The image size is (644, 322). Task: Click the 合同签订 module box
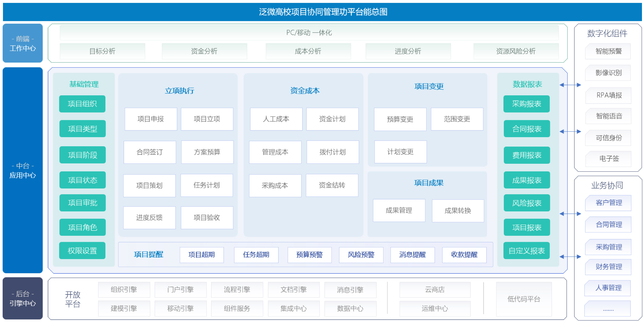[x=150, y=152]
